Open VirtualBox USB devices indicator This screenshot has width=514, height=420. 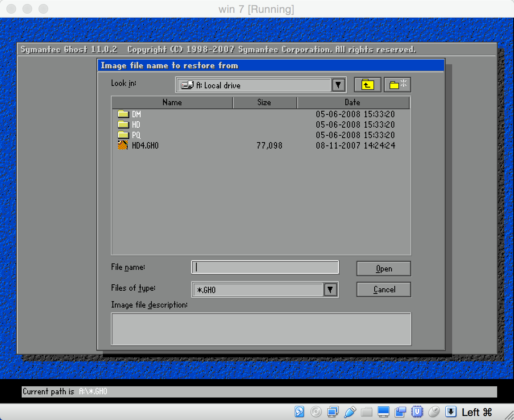350,412
